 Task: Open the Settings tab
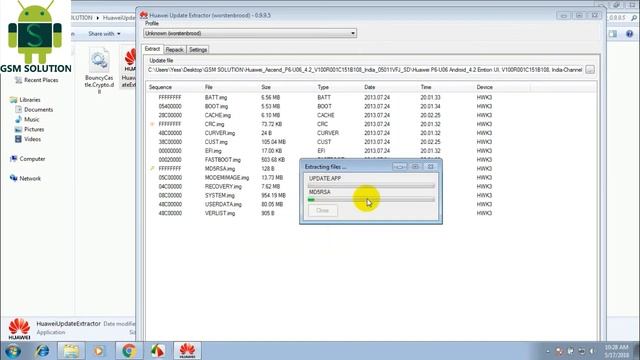click(198, 50)
